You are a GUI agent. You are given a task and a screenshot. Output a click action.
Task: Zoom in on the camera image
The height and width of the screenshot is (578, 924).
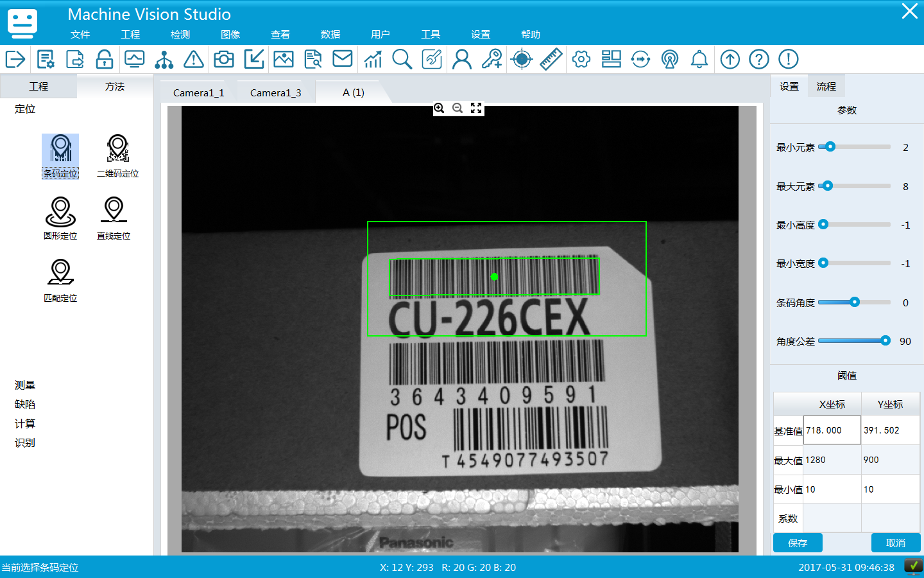[439, 109]
